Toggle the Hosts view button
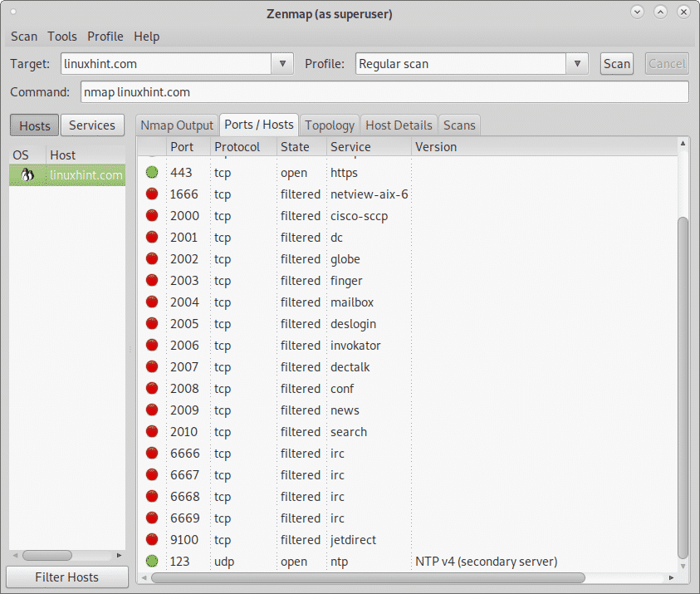Viewport: 700px width, 594px height. point(35,125)
